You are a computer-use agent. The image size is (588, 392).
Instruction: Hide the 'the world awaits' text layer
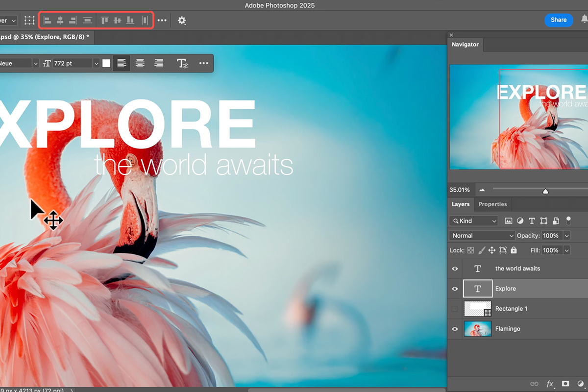(455, 268)
